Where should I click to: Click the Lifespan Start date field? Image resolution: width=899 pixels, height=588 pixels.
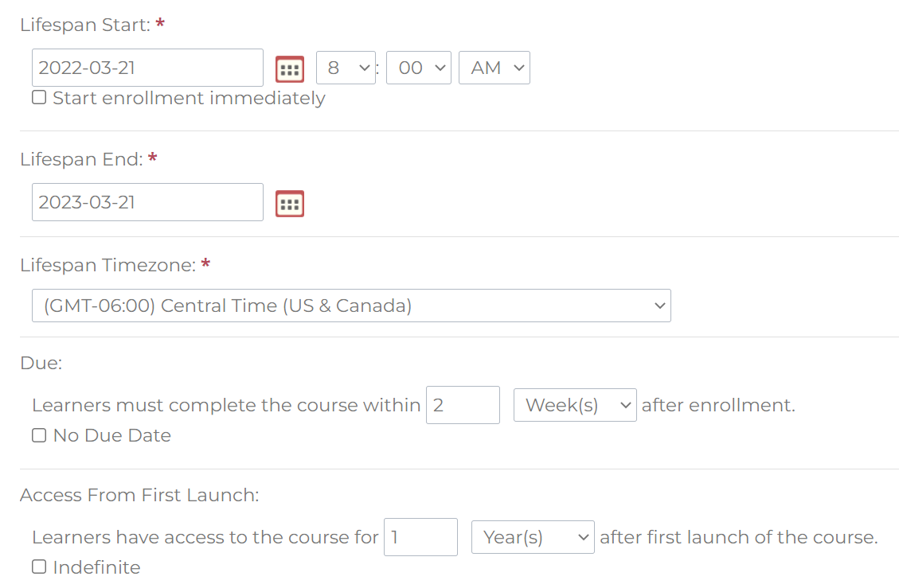click(x=147, y=68)
